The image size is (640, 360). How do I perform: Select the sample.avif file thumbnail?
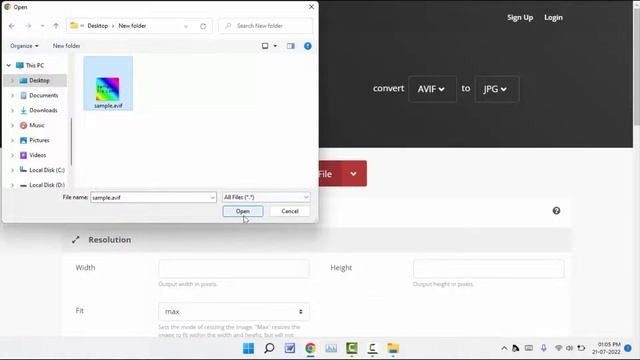click(108, 84)
